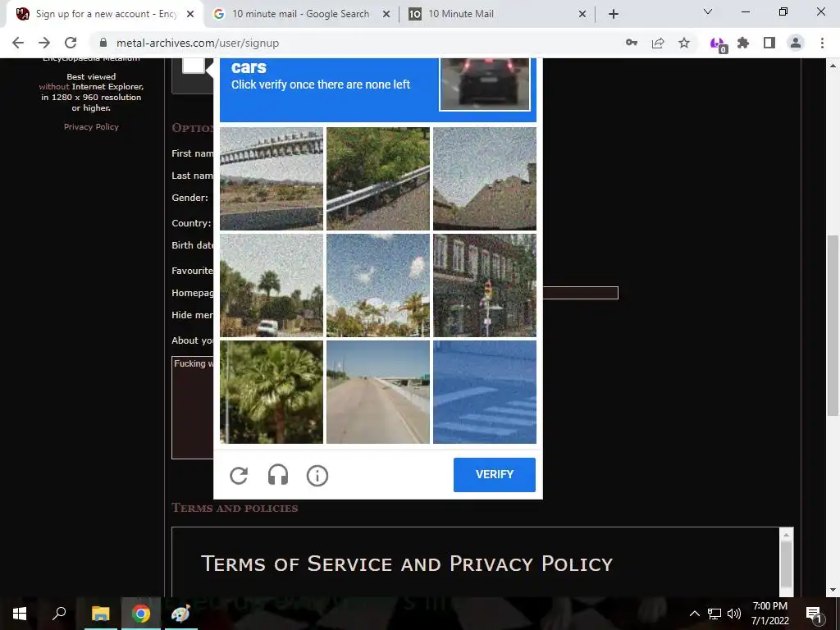Select the captcha tile with a traffic light and brick building
The image size is (840, 630).
[x=485, y=285]
